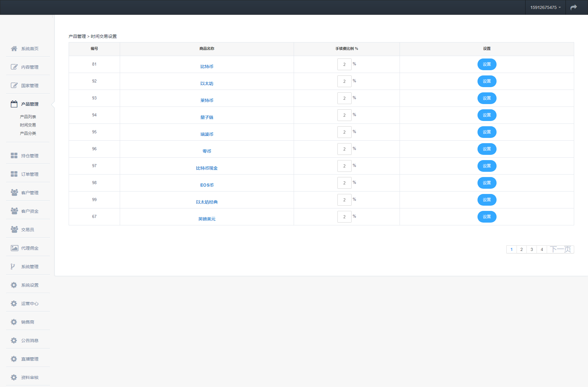Click the grid icon beside 持仓管理

click(14, 156)
